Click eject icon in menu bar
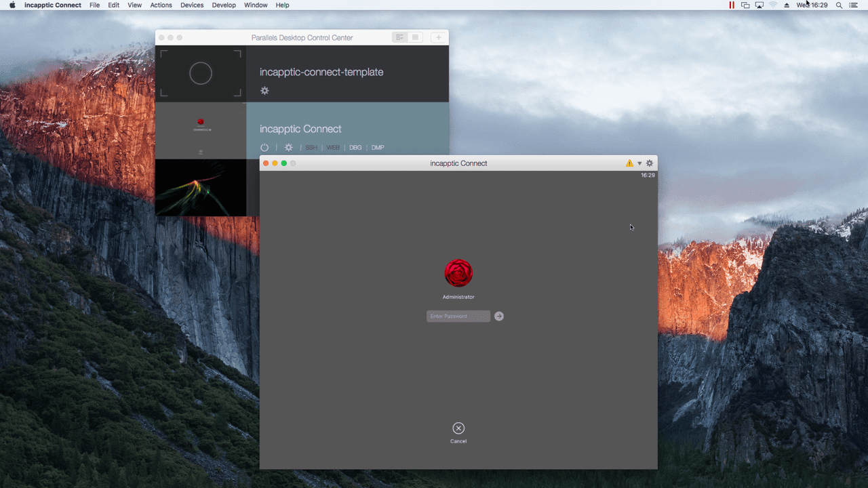The width and height of the screenshot is (868, 488). point(787,5)
